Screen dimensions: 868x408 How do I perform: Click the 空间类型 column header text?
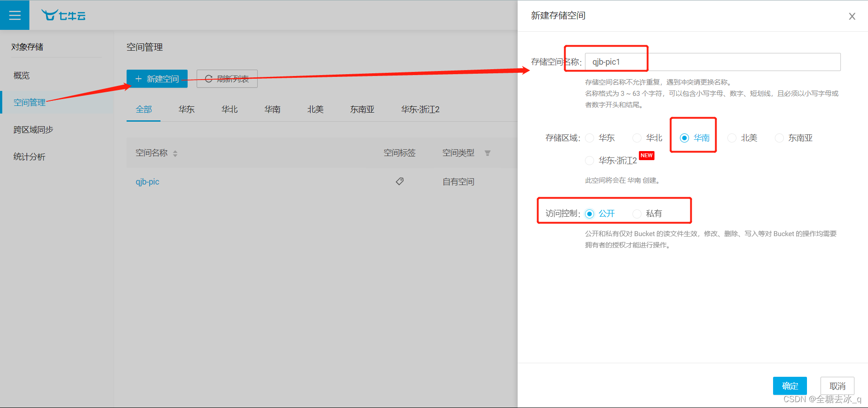click(x=458, y=153)
